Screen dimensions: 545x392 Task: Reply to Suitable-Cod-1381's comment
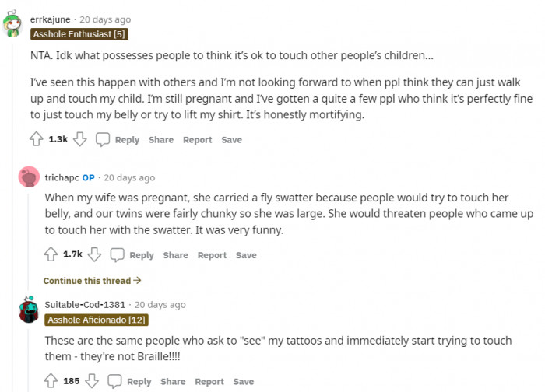[139, 382]
